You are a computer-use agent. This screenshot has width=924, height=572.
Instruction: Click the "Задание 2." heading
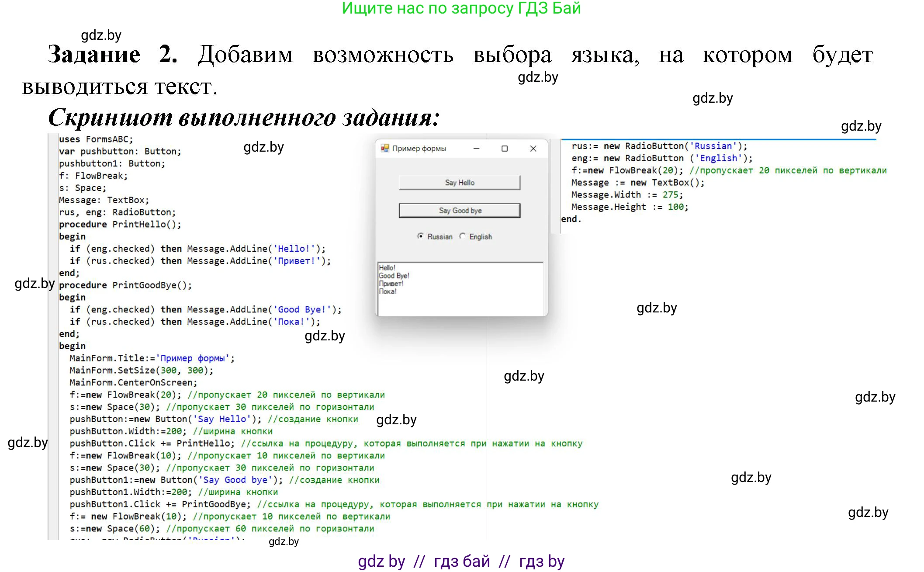tap(112, 55)
